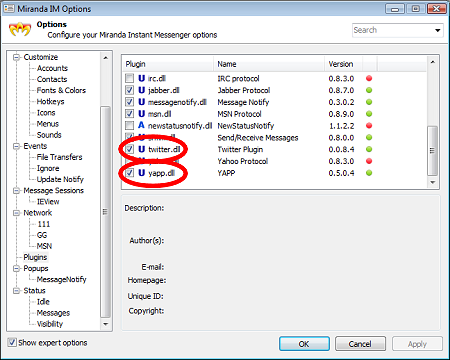
Task: Collapse the Status tree node
Action: tap(16, 291)
